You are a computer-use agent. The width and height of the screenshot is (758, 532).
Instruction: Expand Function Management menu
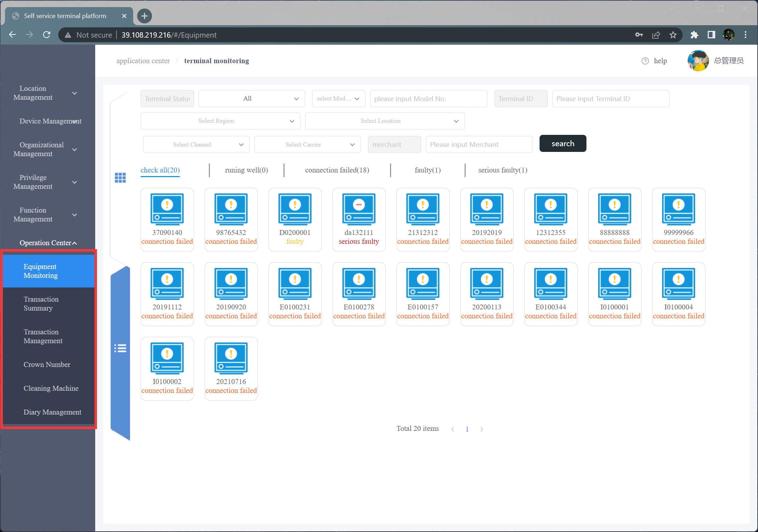click(48, 215)
